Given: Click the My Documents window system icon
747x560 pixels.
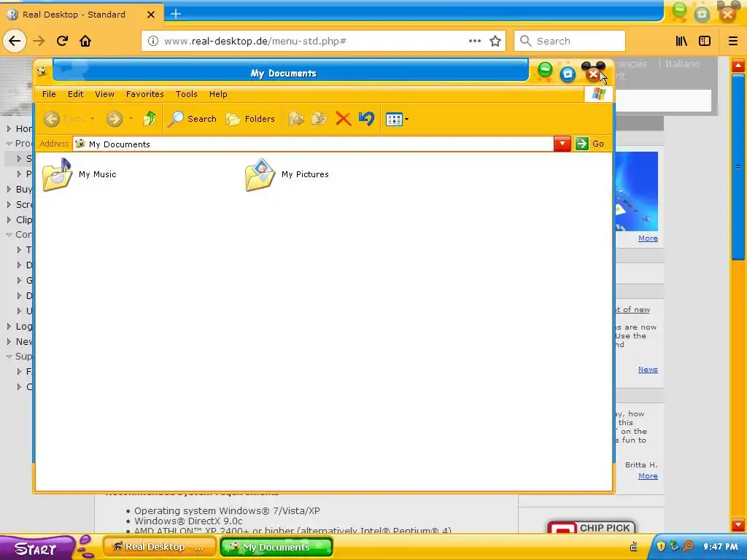Looking at the screenshot, I should (42, 71).
